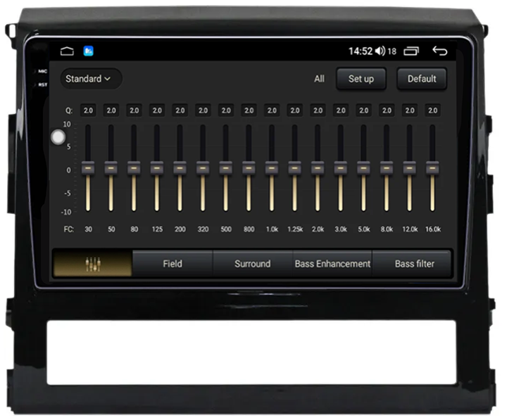
Task: Tap the Q value box above 50 Hz
Action: [x=111, y=110]
